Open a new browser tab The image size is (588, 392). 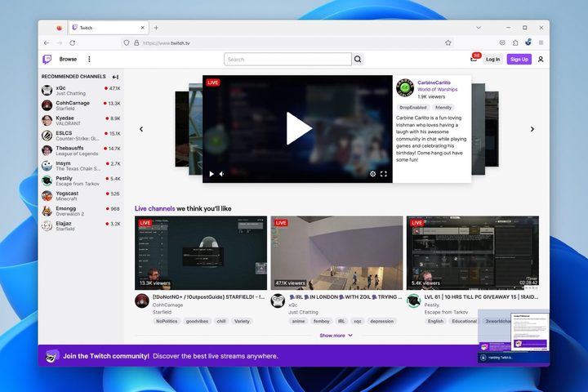pyautogui.click(x=156, y=28)
